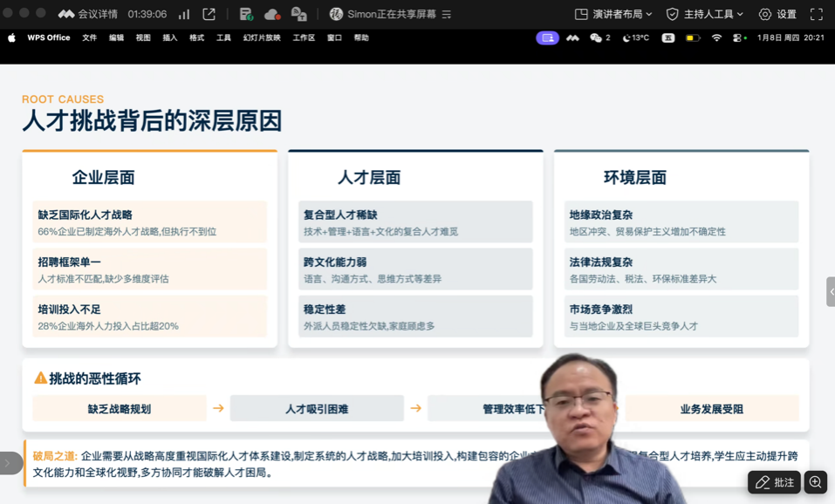
Task: Open the 插入 menu in the menu bar
Action: pos(170,38)
